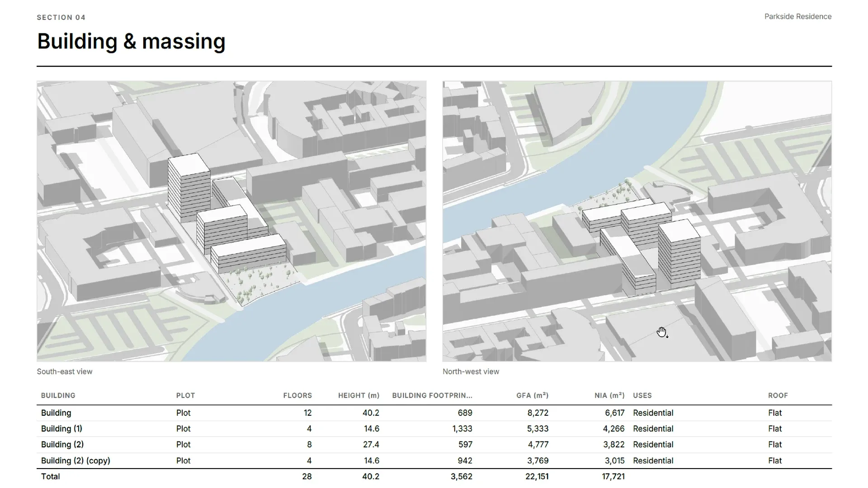Click total NIA value 17,721

[613, 477]
